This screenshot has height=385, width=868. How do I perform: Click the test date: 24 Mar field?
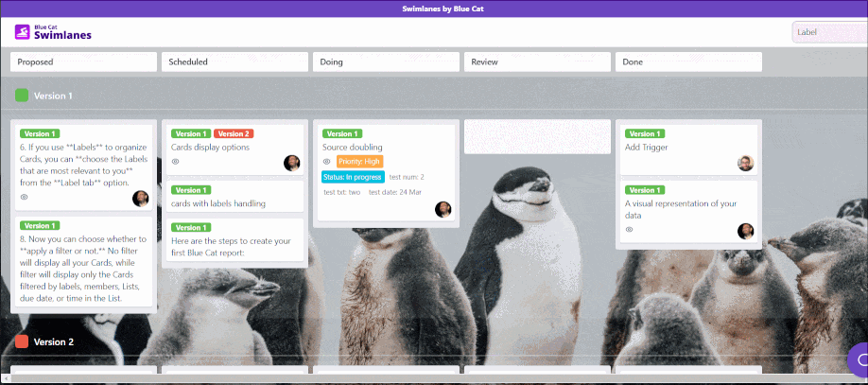(x=395, y=192)
